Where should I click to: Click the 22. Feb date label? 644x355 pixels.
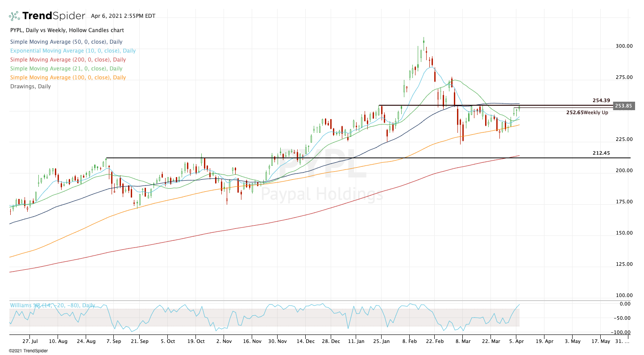[x=436, y=341]
